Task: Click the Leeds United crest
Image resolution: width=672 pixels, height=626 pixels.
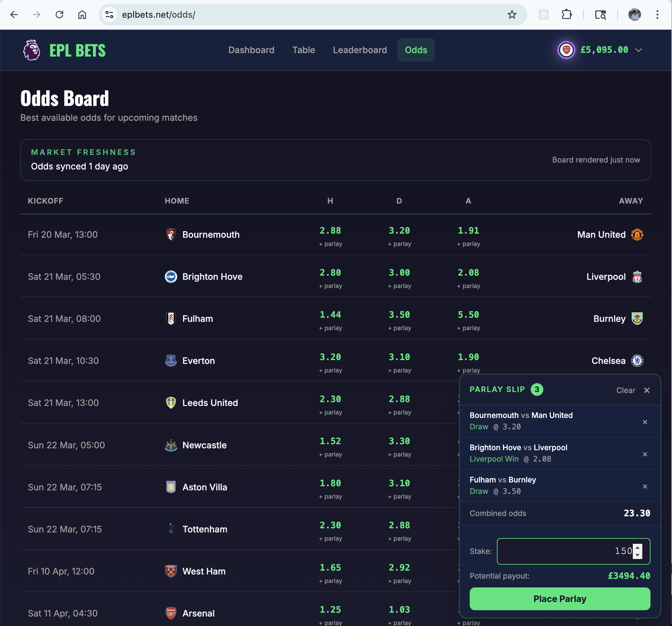Action: pyautogui.click(x=171, y=402)
